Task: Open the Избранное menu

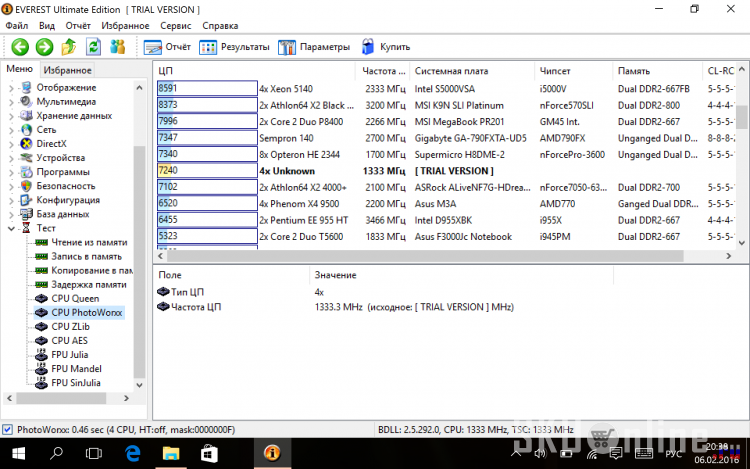Action: tap(125, 26)
